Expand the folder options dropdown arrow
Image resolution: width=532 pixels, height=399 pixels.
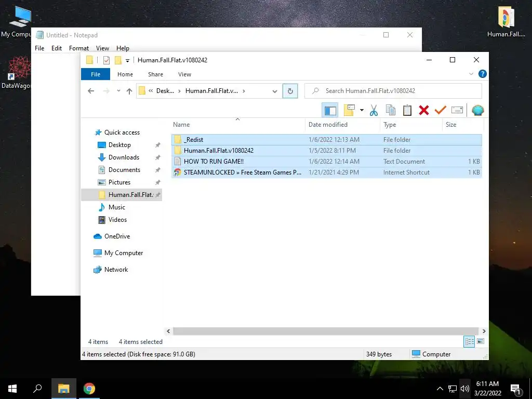[x=362, y=110]
